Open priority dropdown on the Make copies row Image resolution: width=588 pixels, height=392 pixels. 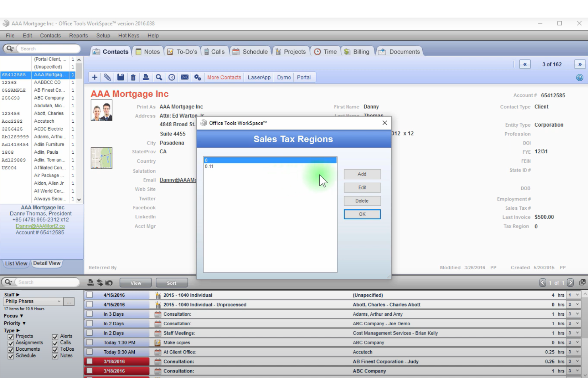tap(573, 343)
